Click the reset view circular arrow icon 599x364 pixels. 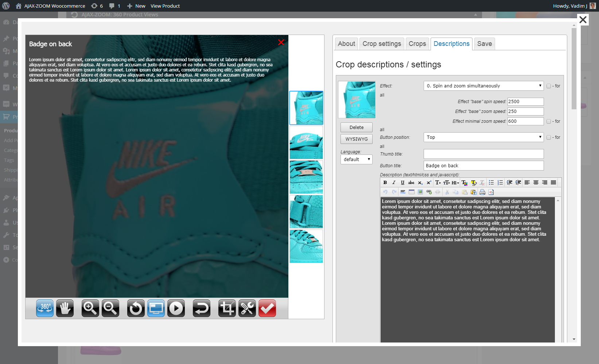tap(136, 308)
